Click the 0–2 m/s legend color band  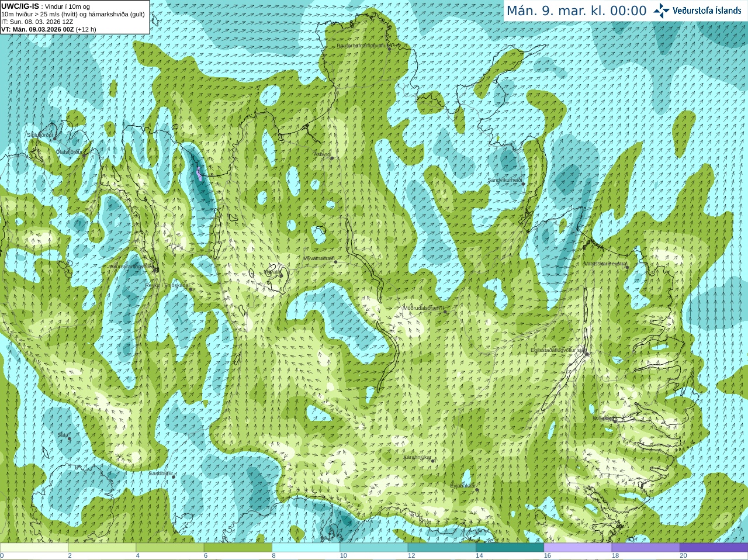point(34,548)
